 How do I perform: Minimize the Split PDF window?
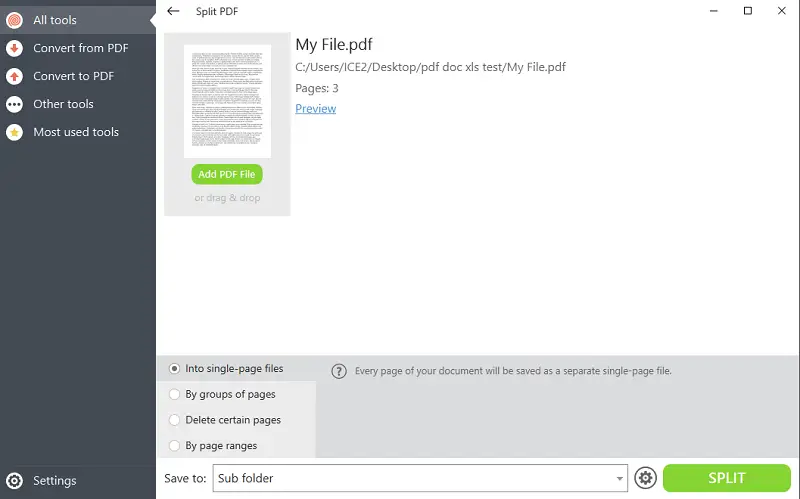click(x=714, y=11)
